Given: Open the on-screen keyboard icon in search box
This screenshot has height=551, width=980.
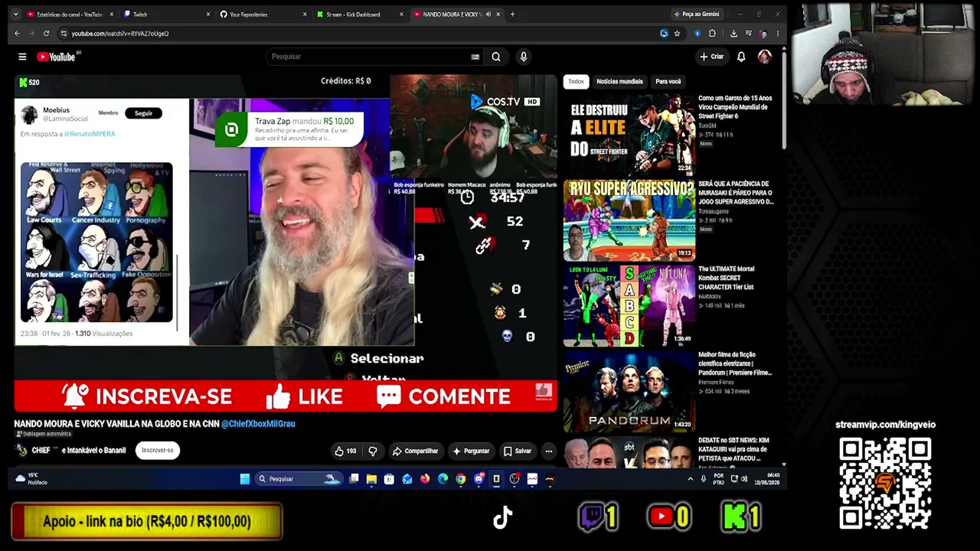Looking at the screenshot, I should click(475, 57).
